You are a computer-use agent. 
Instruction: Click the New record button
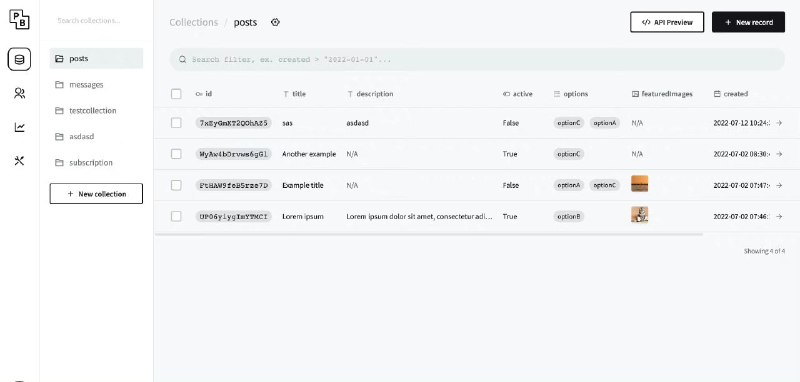[748, 22]
